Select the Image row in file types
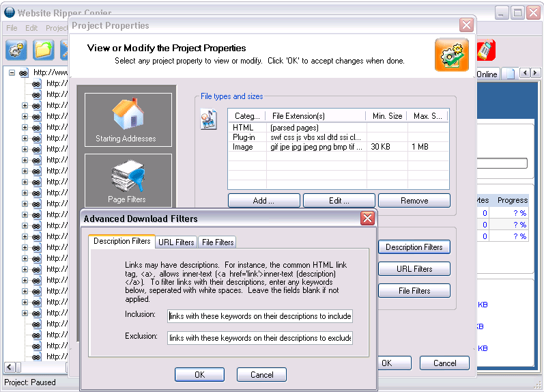544x392 pixels. (339, 147)
